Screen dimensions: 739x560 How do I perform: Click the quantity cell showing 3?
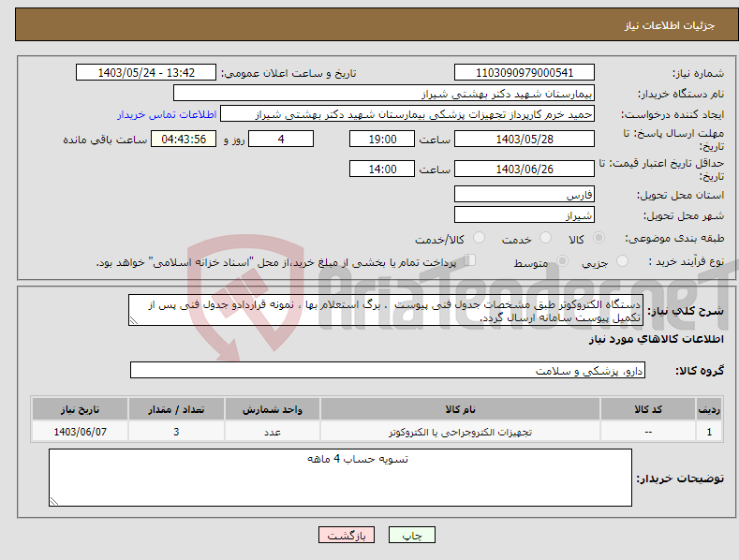176,432
